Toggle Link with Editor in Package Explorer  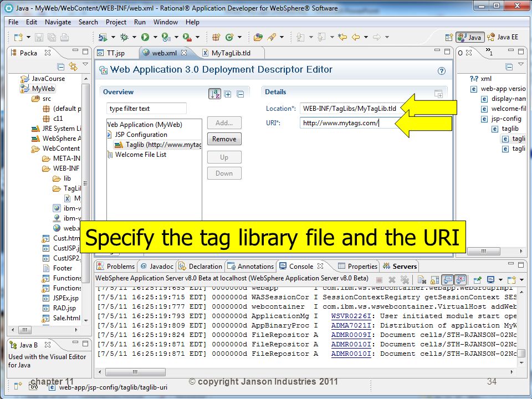point(73,66)
